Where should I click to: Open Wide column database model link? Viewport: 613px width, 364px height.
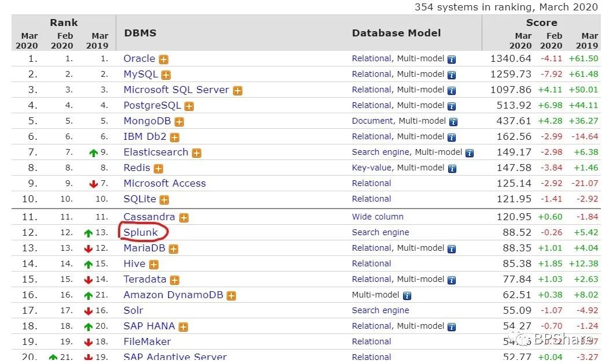[378, 217]
